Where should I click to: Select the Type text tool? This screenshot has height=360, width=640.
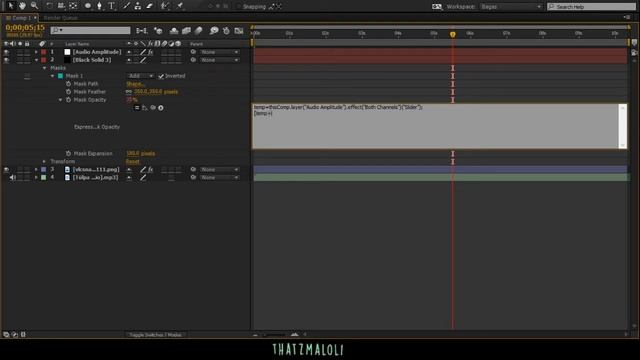pyautogui.click(x=111, y=6)
